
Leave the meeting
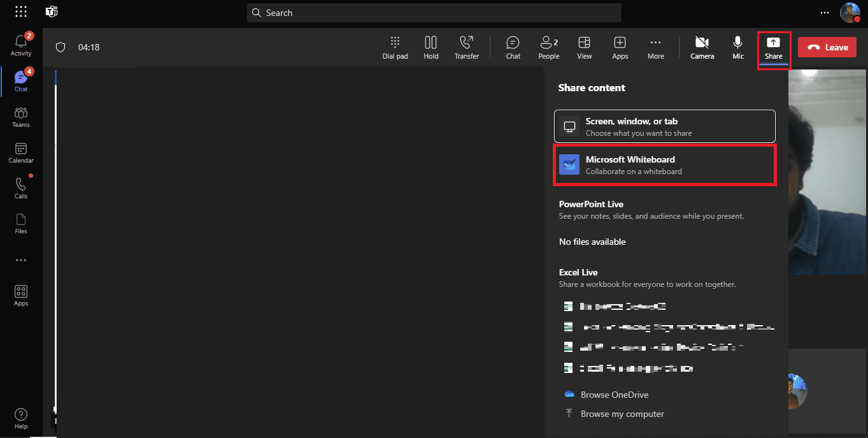point(827,47)
